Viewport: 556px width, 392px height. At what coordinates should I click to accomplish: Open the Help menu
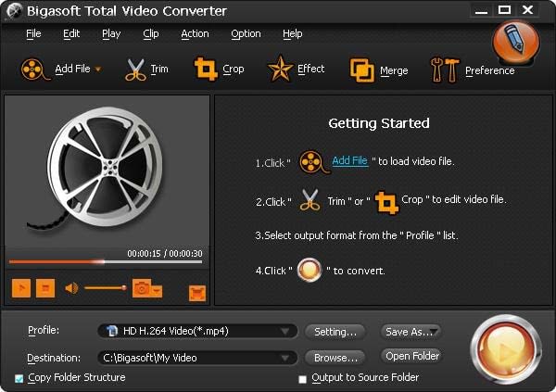293,33
